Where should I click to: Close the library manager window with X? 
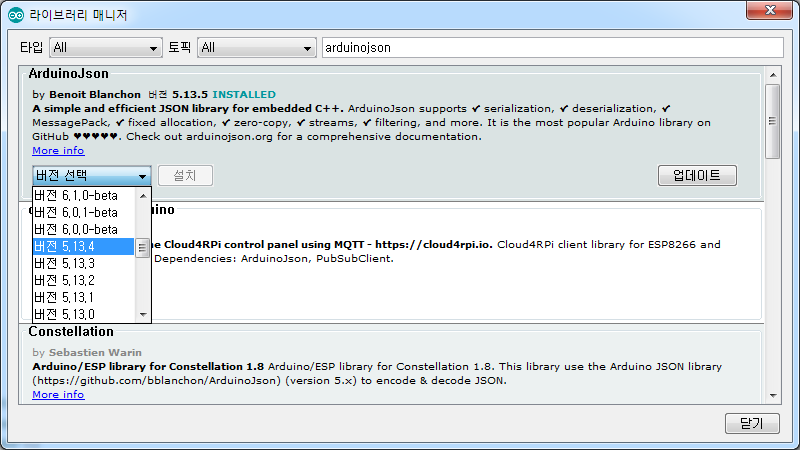(770, 10)
